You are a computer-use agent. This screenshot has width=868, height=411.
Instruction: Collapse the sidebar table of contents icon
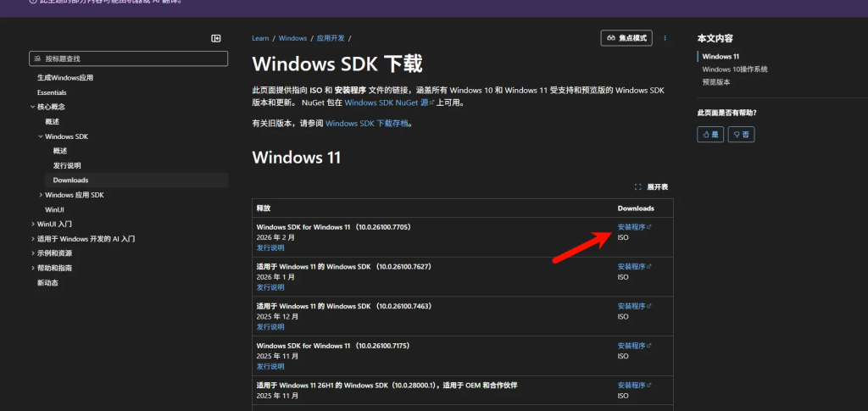pyautogui.click(x=216, y=38)
